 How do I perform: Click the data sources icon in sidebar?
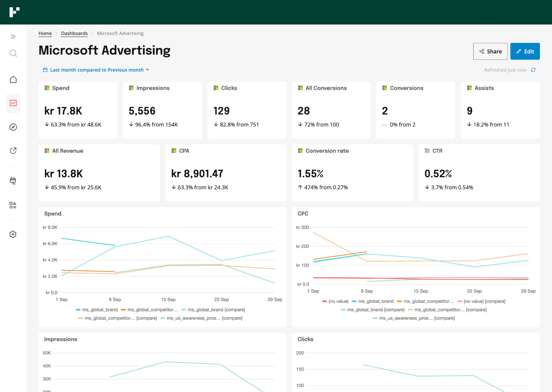[13, 179]
